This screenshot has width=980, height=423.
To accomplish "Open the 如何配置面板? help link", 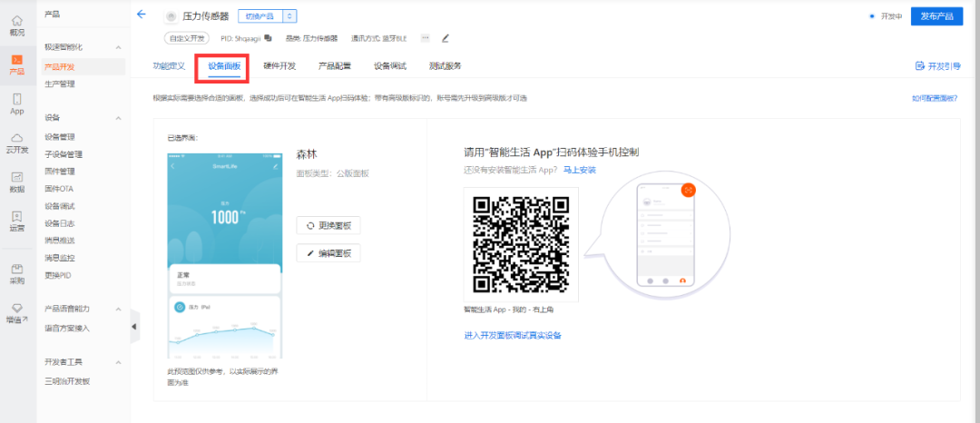I will coord(935,98).
